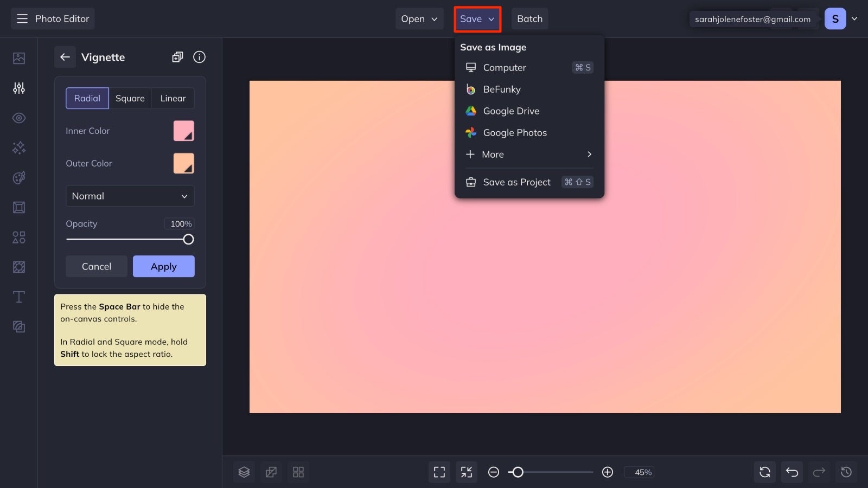Select the Frames tool in sidebar
The width and height of the screenshot is (868, 488).
tap(18, 207)
